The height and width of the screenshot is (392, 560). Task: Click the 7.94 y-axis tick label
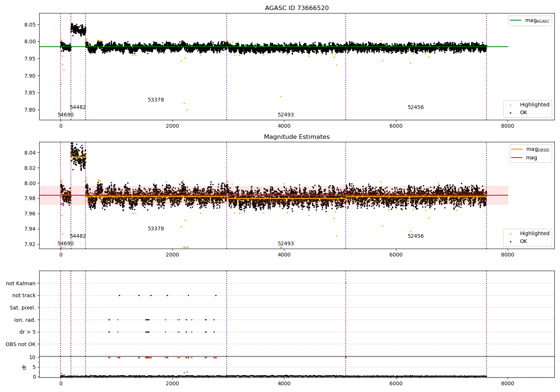click(29, 229)
